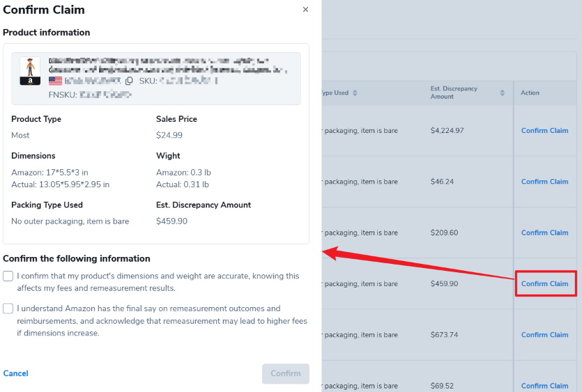Open Confirm Claim for the $209.60 row
The image size is (582, 392).
pos(544,233)
